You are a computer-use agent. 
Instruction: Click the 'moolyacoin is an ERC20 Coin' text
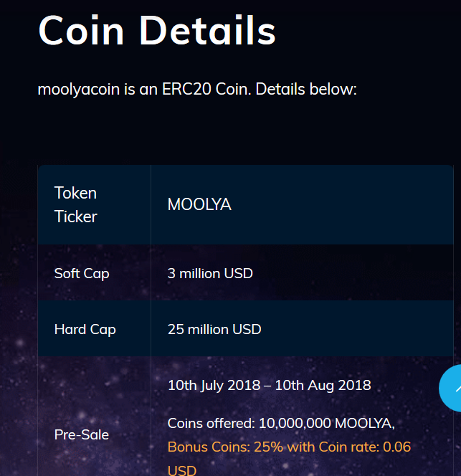pyautogui.click(x=144, y=89)
